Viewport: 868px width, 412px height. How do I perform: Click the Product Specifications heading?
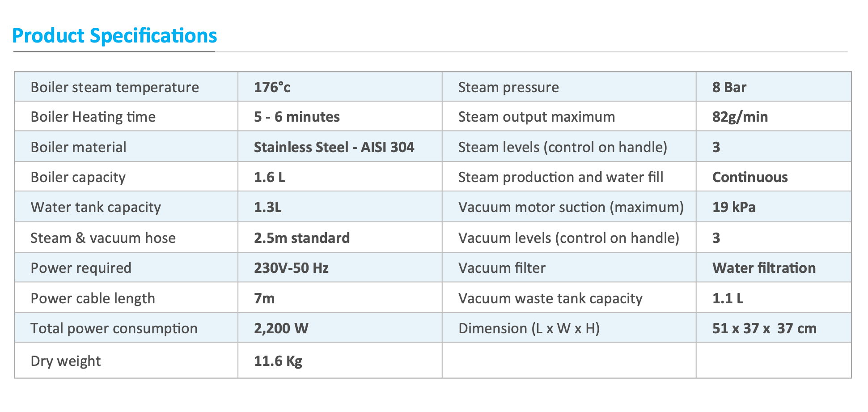tap(114, 36)
